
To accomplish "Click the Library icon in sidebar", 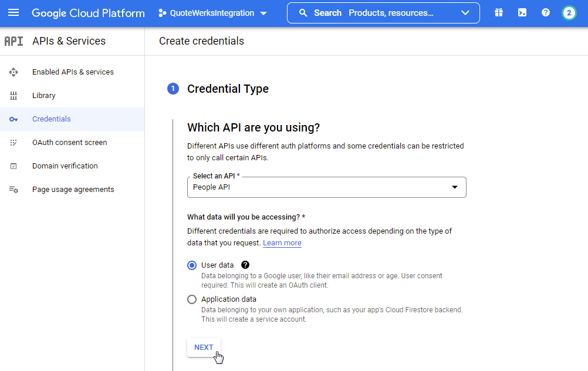I will (13, 96).
